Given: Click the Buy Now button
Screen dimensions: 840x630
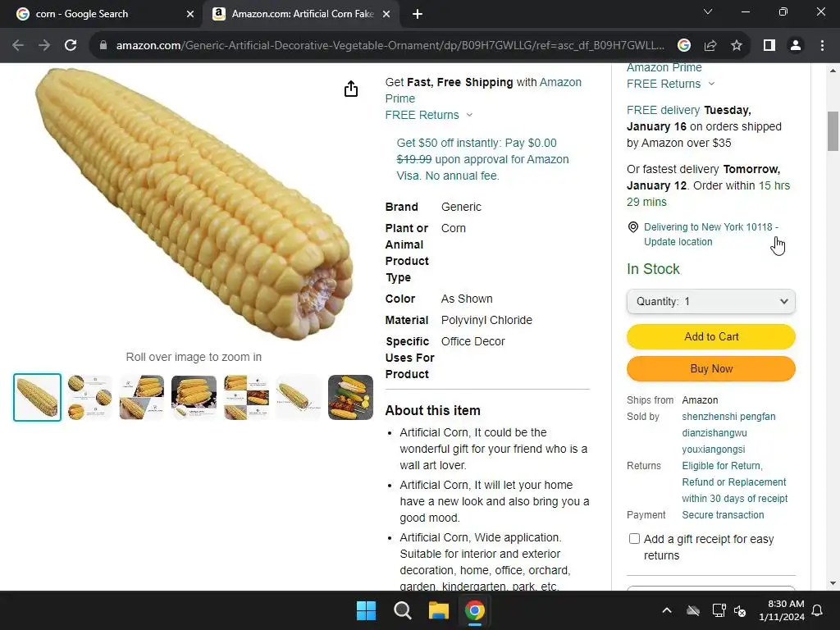Looking at the screenshot, I should click(711, 368).
